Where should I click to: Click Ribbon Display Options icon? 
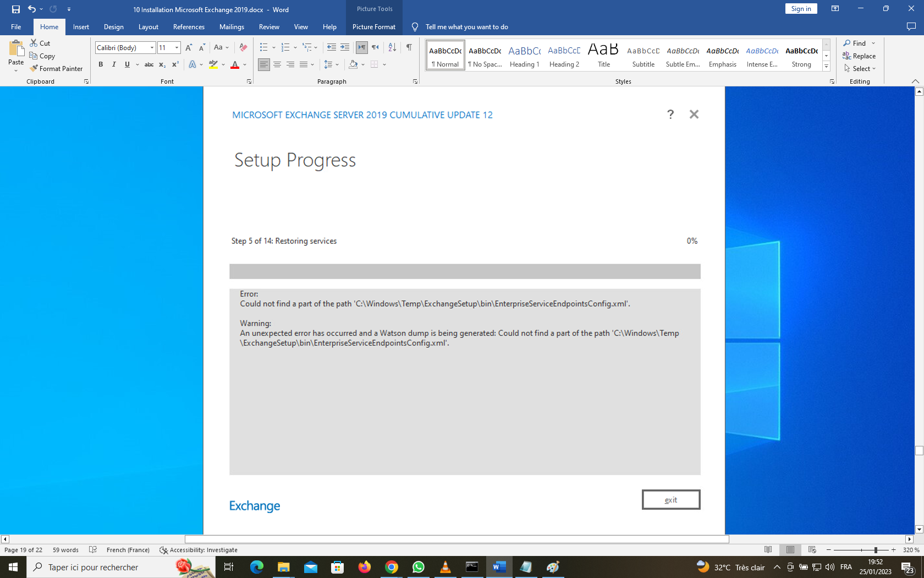[x=835, y=9]
